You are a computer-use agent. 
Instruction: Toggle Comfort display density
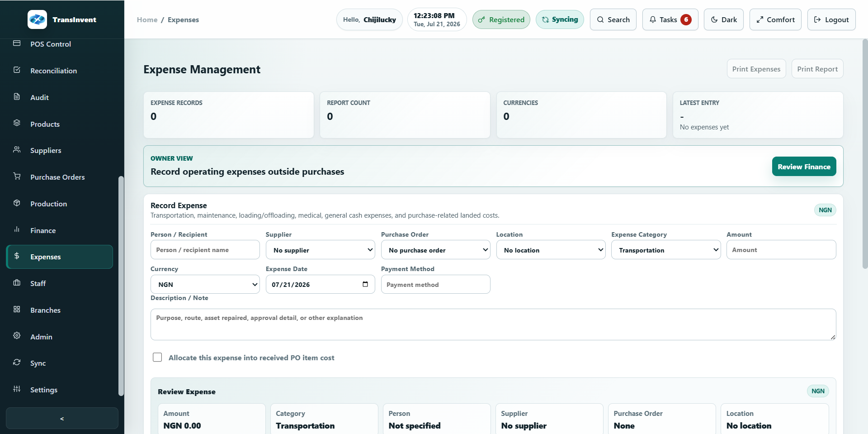click(x=775, y=19)
